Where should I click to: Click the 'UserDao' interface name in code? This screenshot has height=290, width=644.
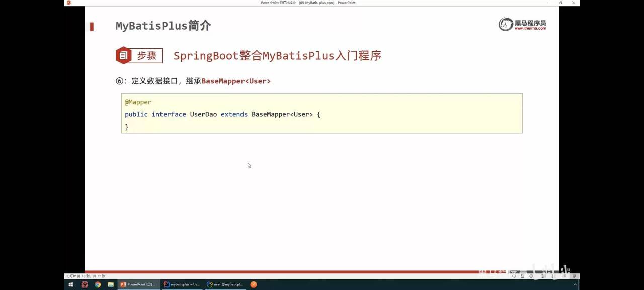click(203, 114)
